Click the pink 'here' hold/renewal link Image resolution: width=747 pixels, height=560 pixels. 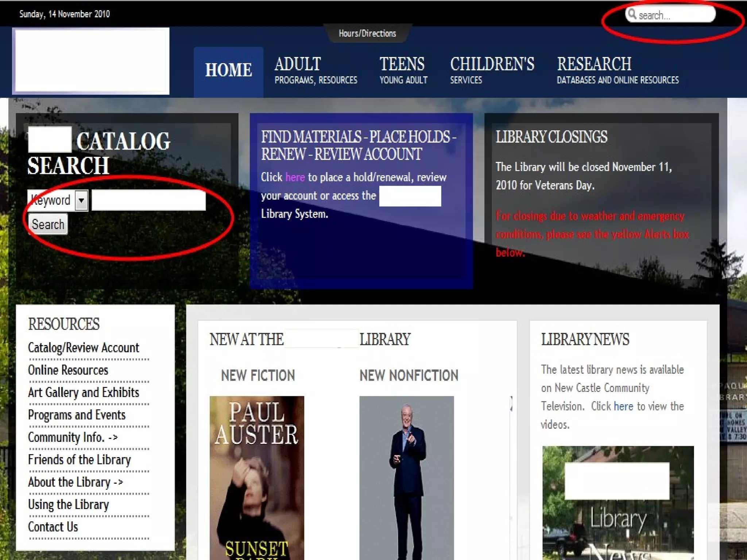pos(295,177)
